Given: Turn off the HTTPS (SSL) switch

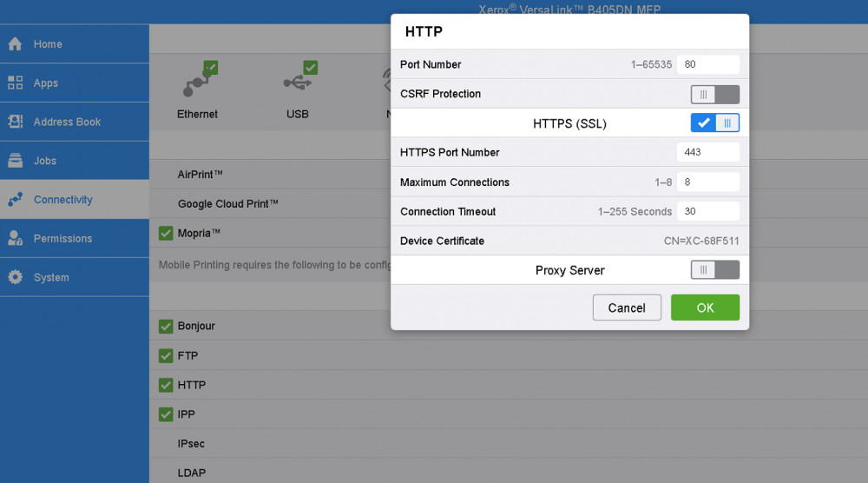Looking at the screenshot, I should (714, 123).
